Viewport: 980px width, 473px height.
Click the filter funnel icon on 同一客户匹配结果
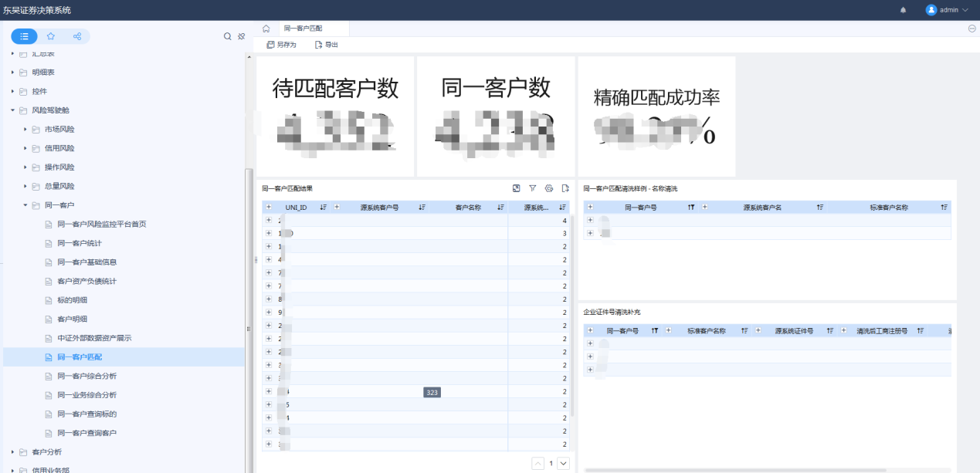pyautogui.click(x=532, y=188)
